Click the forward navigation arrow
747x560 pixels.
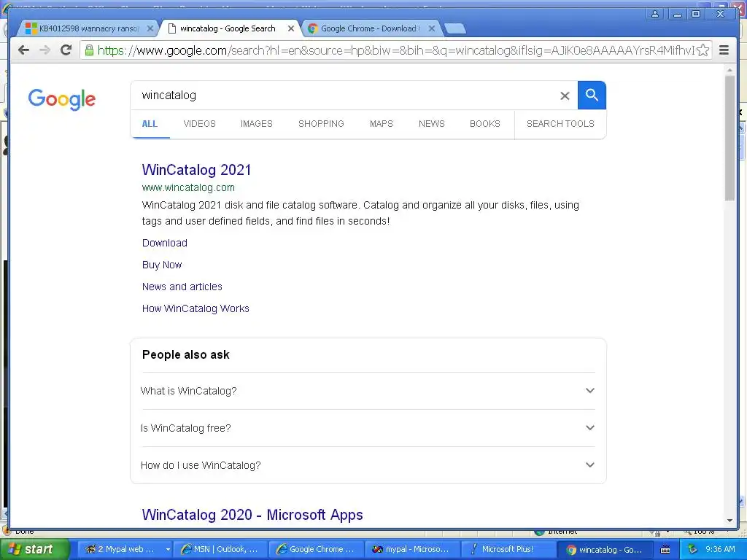(44, 50)
